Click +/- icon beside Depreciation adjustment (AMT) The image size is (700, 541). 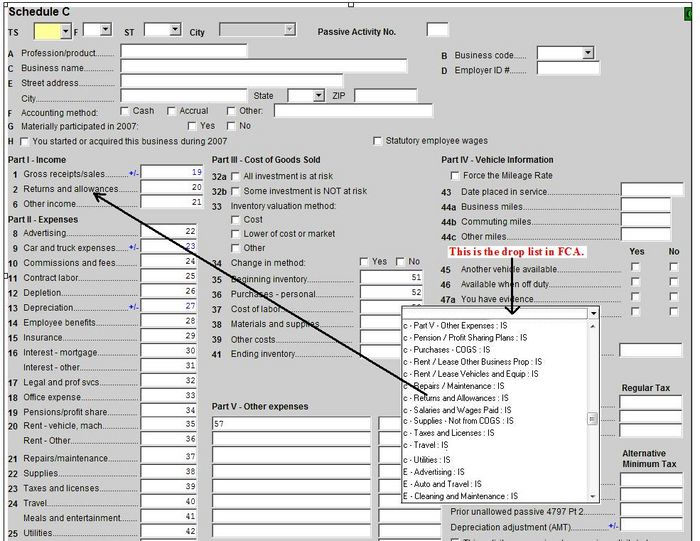point(613,526)
